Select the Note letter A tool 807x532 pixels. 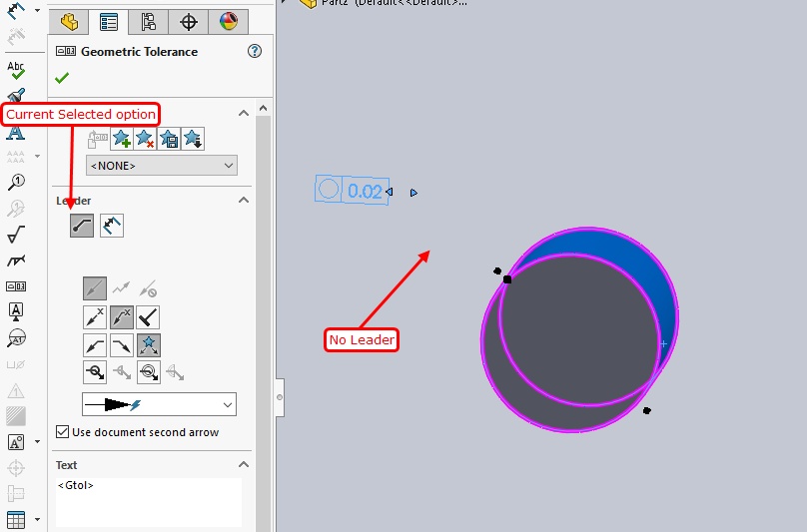coord(16,132)
